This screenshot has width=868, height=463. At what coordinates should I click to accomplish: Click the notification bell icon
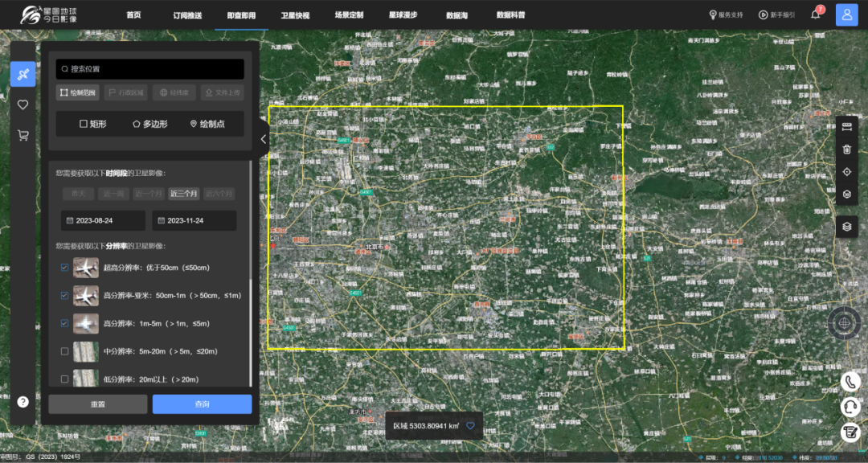click(x=815, y=14)
